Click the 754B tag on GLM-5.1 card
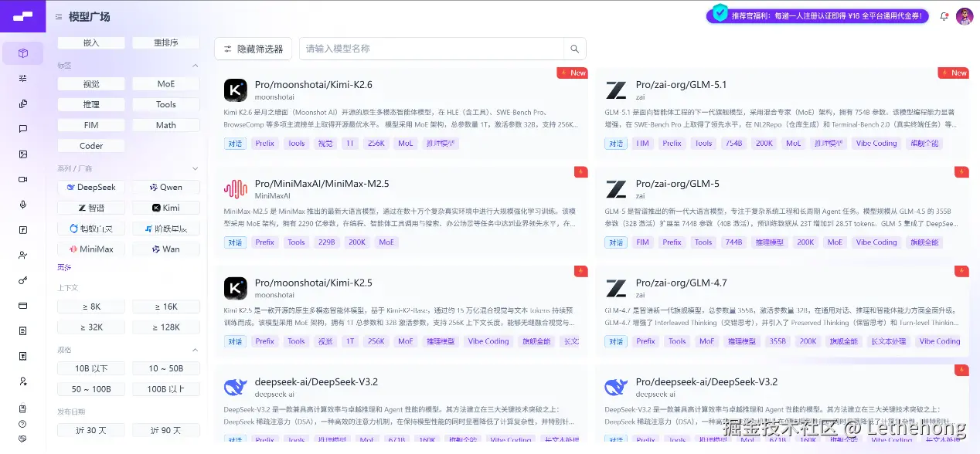 click(x=733, y=144)
